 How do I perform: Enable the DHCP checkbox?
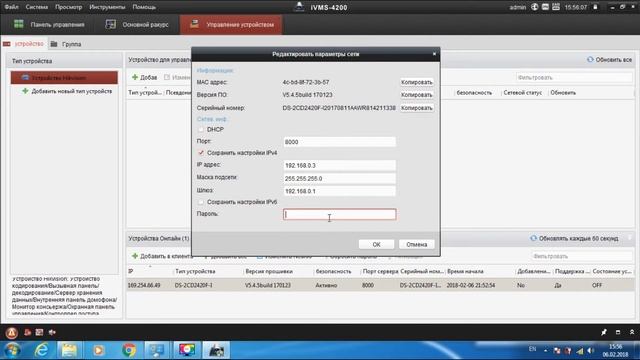click(200, 129)
